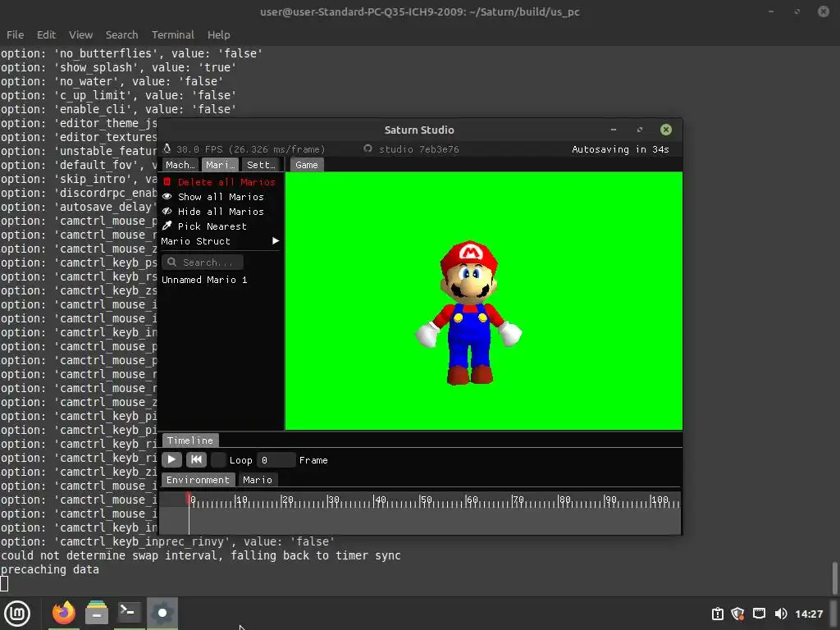Image resolution: width=840 pixels, height=630 pixels.
Task: Click the volume speaker tray icon
Action: point(781,614)
